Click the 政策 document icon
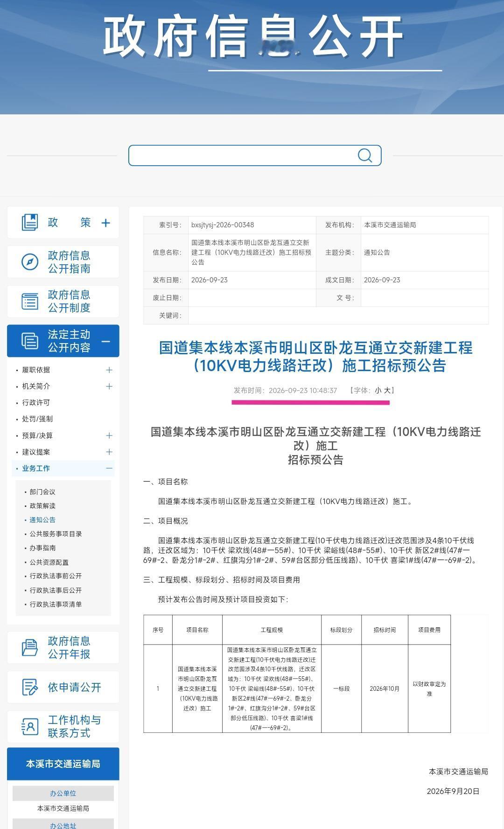The image size is (504, 829). [30, 222]
